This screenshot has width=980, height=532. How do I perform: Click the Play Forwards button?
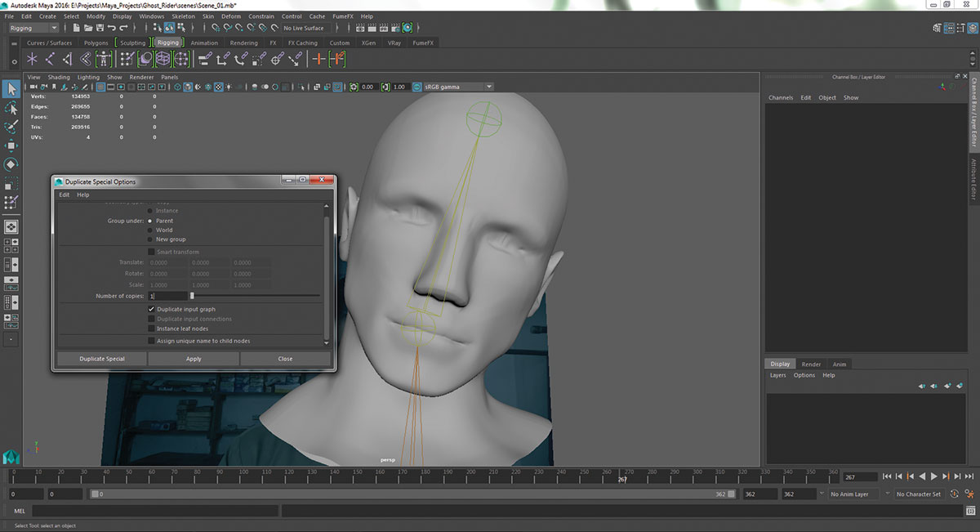point(933,476)
